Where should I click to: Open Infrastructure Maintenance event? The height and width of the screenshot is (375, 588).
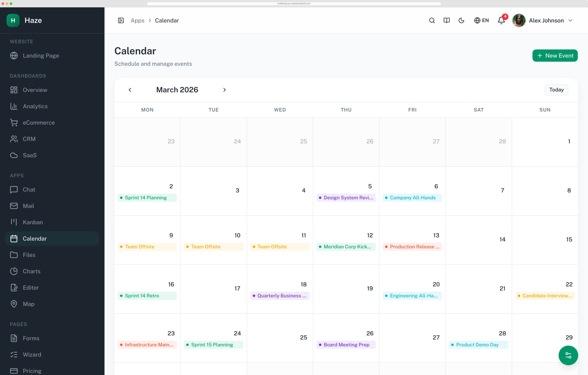(x=147, y=345)
